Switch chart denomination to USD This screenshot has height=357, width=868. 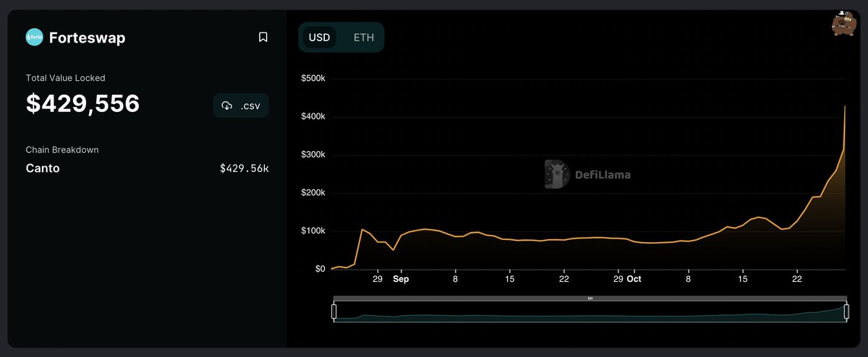pyautogui.click(x=319, y=38)
